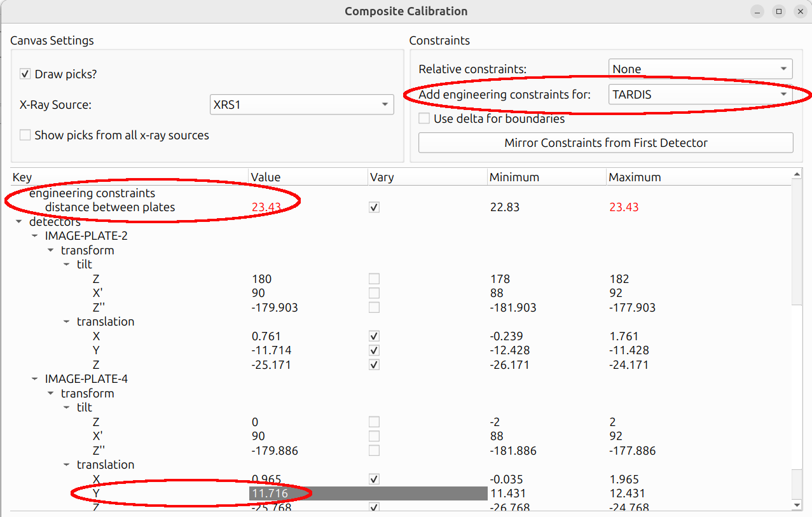This screenshot has height=517, width=812.
Task: Click the highlighted 11.716 value field
Action: (368, 493)
